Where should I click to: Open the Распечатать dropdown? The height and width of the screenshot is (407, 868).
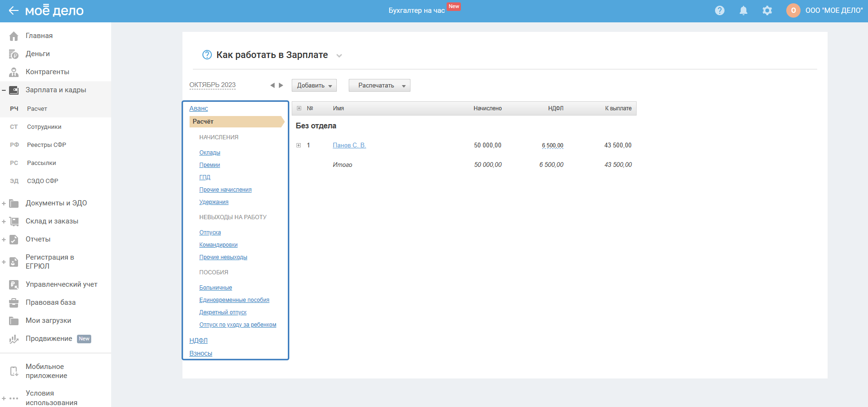[x=379, y=86]
